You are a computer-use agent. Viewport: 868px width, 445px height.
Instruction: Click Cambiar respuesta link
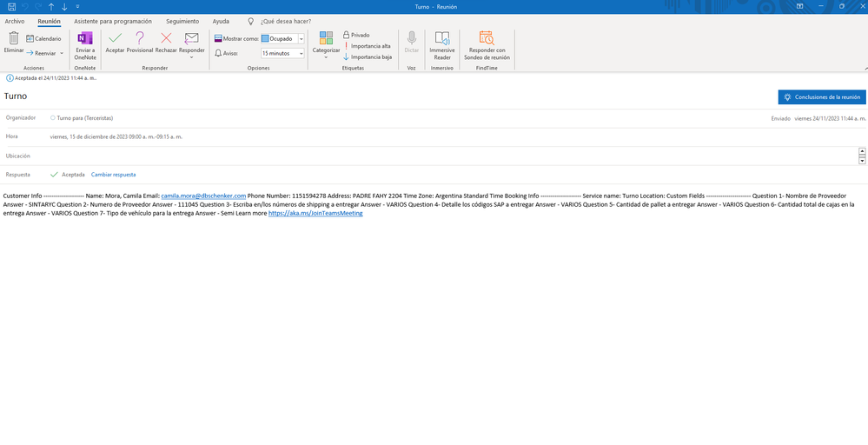coord(114,175)
